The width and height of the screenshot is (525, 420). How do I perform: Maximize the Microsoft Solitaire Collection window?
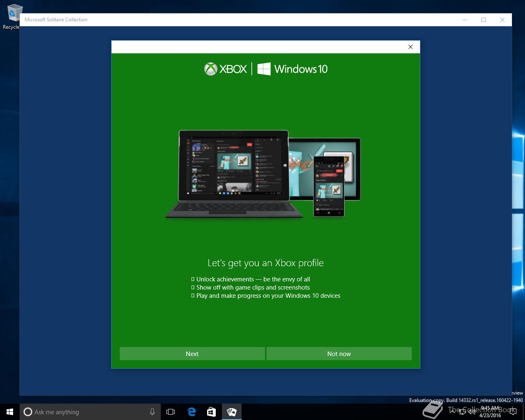(x=484, y=20)
